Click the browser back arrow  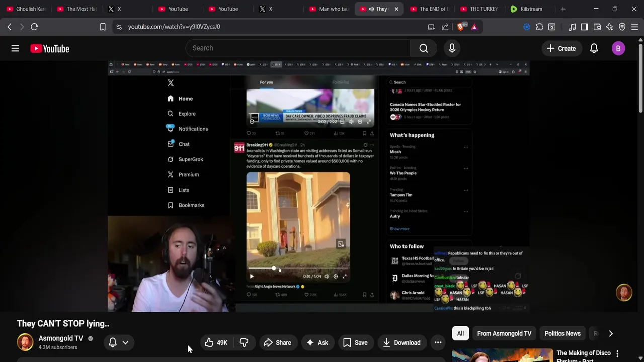pyautogui.click(x=9, y=27)
